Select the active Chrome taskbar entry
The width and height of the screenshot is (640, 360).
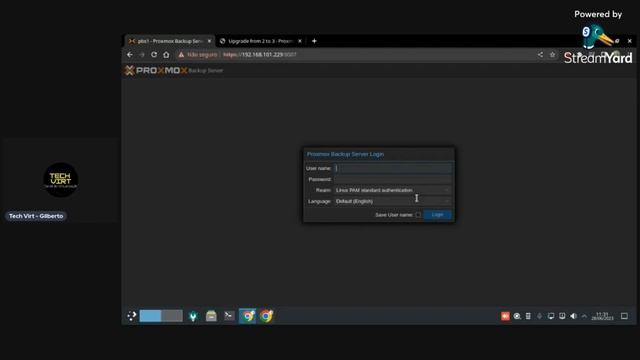[x=247, y=316]
